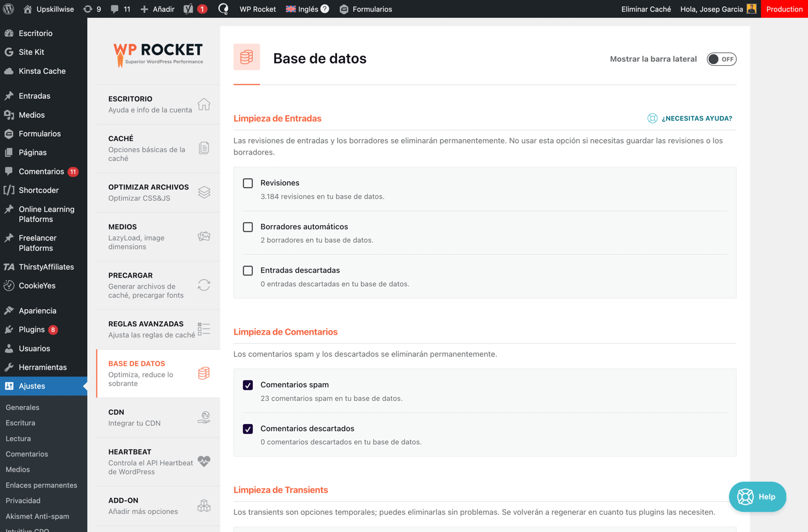Viewport: 808px width, 532px height.
Task: Open Online Learning Platforms menu item
Action: [43, 214]
